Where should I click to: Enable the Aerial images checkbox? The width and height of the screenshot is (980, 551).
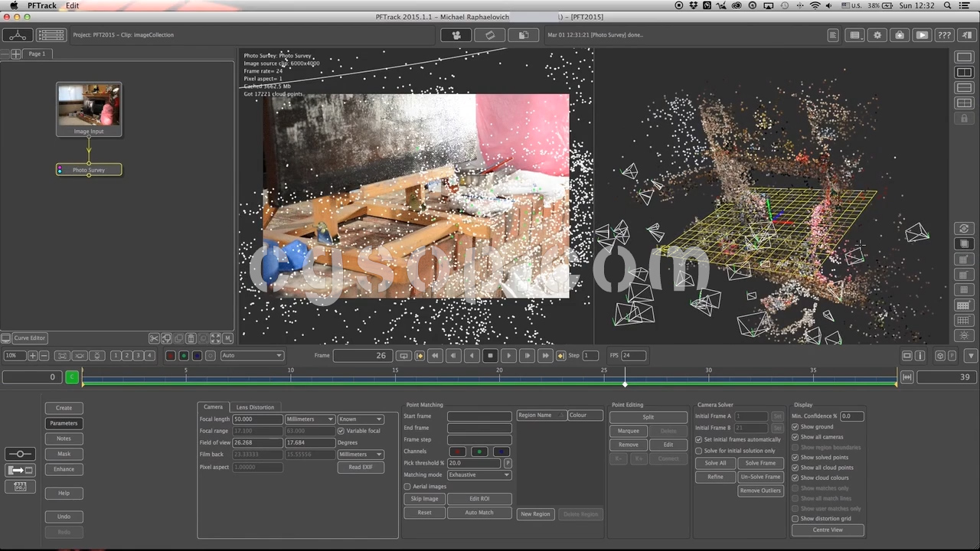tap(407, 487)
